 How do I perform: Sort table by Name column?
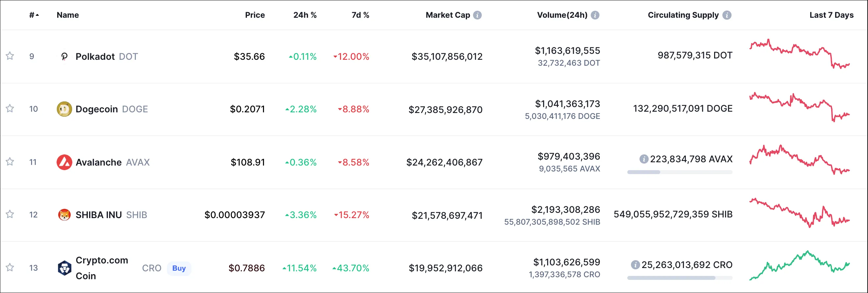tap(68, 15)
